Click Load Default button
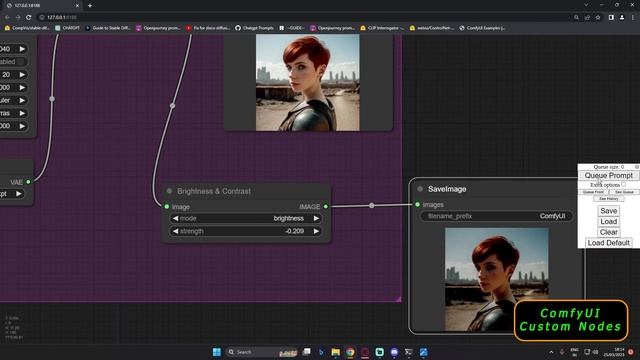The height and width of the screenshot is (360, 640). pyautogui.click(x=608, y=242)
